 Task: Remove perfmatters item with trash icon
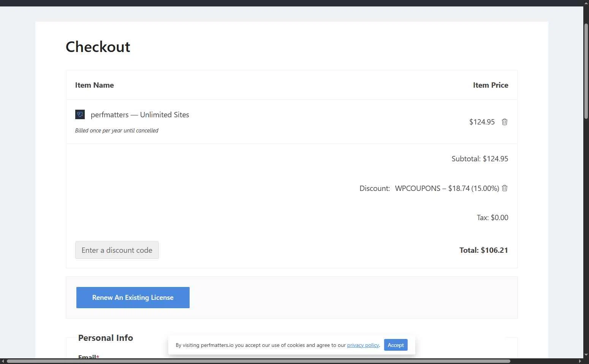(504, 122)
